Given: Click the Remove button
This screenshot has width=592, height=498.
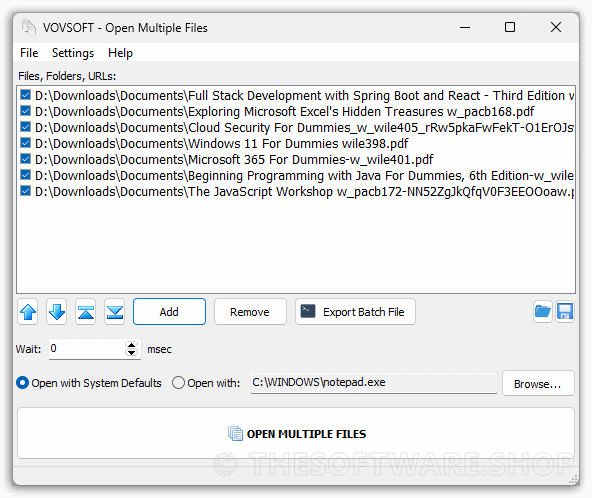Looking at the screenshot, I should 250,312.
